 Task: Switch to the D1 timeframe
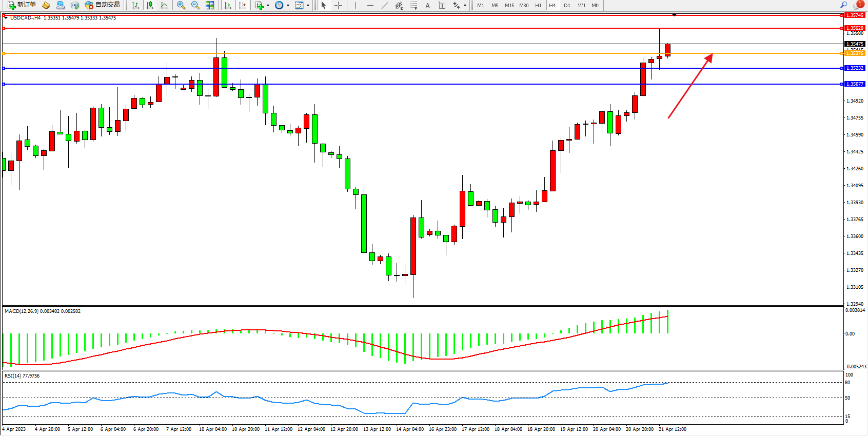click(x=567, y=5)
